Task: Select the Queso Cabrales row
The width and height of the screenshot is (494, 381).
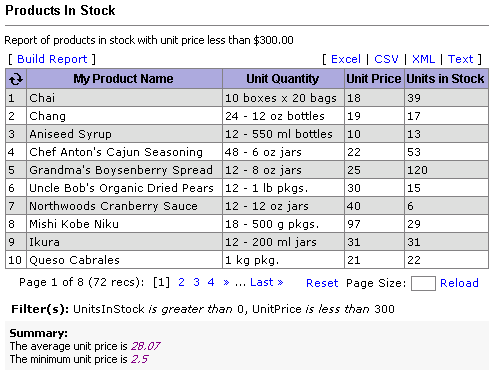Action: pos(247,260)
